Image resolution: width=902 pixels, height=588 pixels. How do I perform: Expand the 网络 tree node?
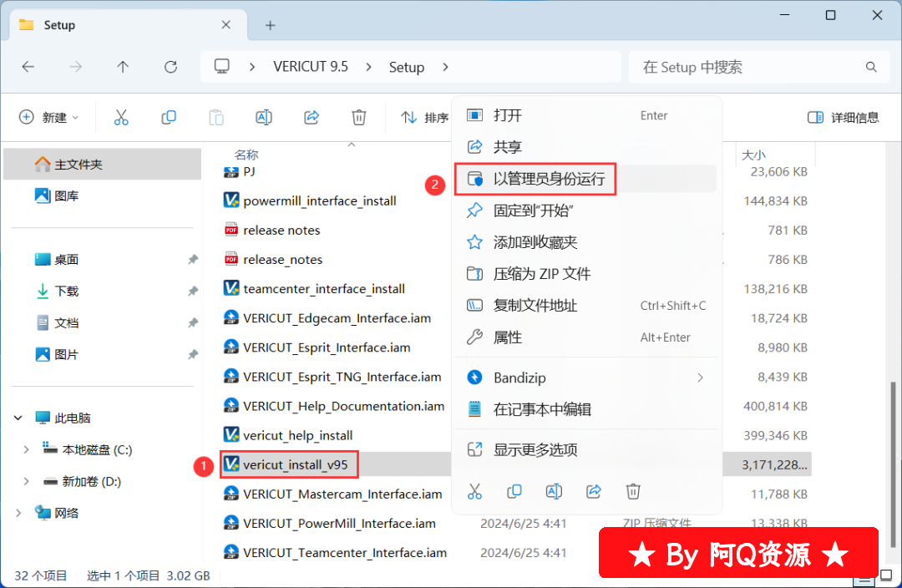point(18,513)
